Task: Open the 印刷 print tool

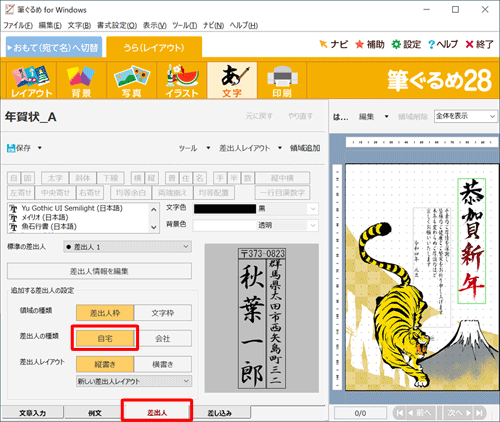Action: point(282,81)
